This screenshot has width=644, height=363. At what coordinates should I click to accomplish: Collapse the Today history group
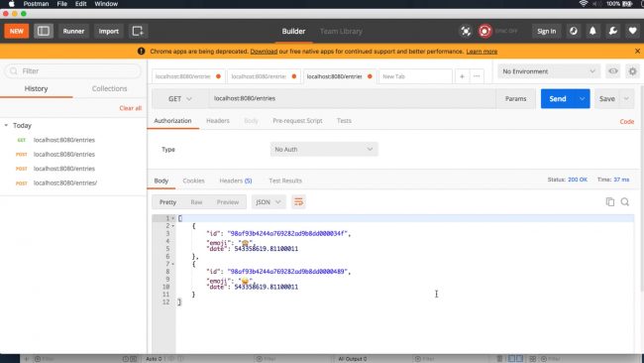tap(6, 125)
